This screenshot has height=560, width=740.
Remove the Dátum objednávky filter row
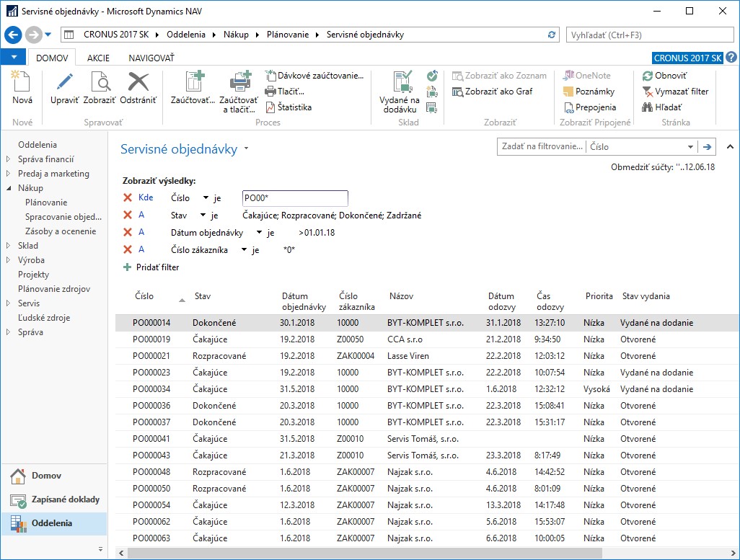point(128,232)
